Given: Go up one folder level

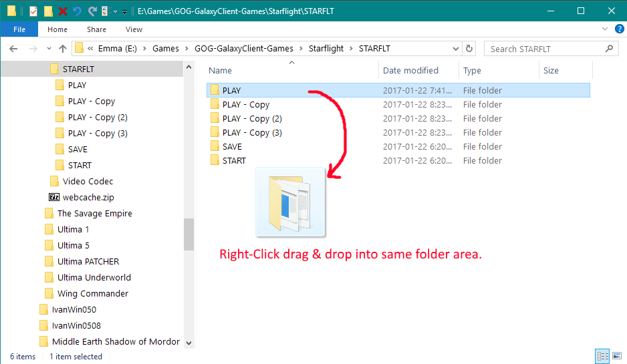Looking at the screenshot, I should pyautogui.click(x=63, y=49).
